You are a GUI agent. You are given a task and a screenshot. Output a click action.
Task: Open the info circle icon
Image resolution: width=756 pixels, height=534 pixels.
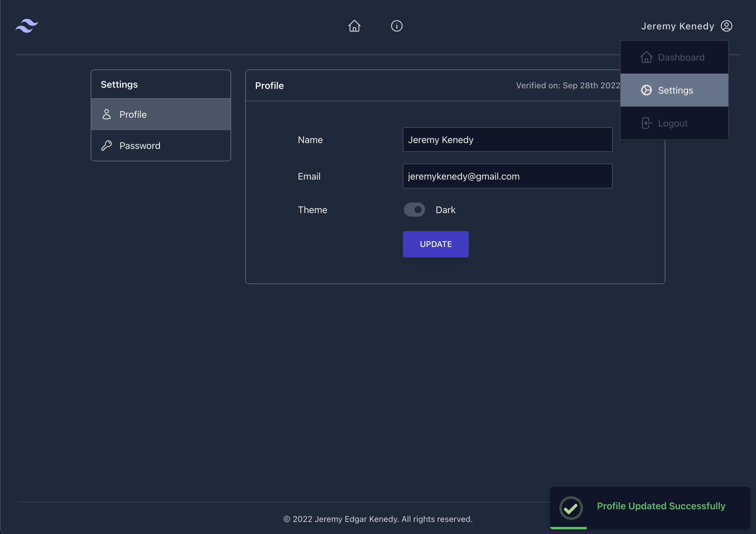(x=397, y=26)
